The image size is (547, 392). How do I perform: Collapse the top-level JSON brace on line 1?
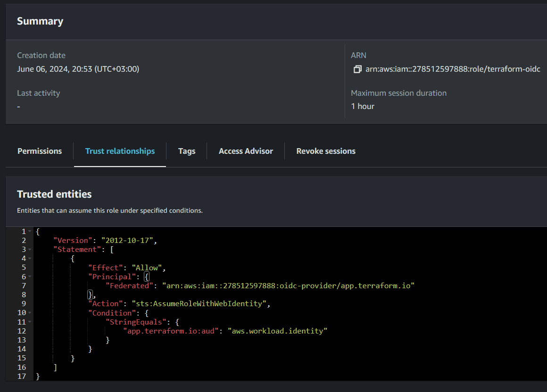29,231
